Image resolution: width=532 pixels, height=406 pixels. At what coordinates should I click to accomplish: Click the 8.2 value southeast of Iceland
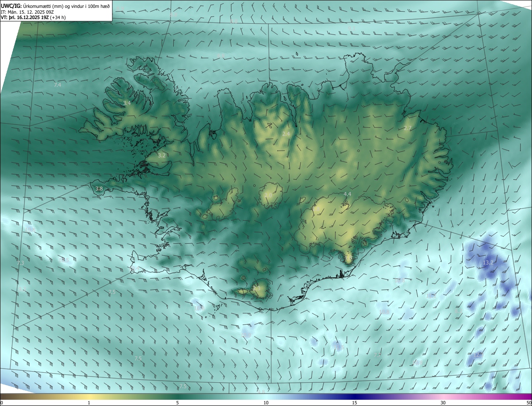click(x=458, y=310)
